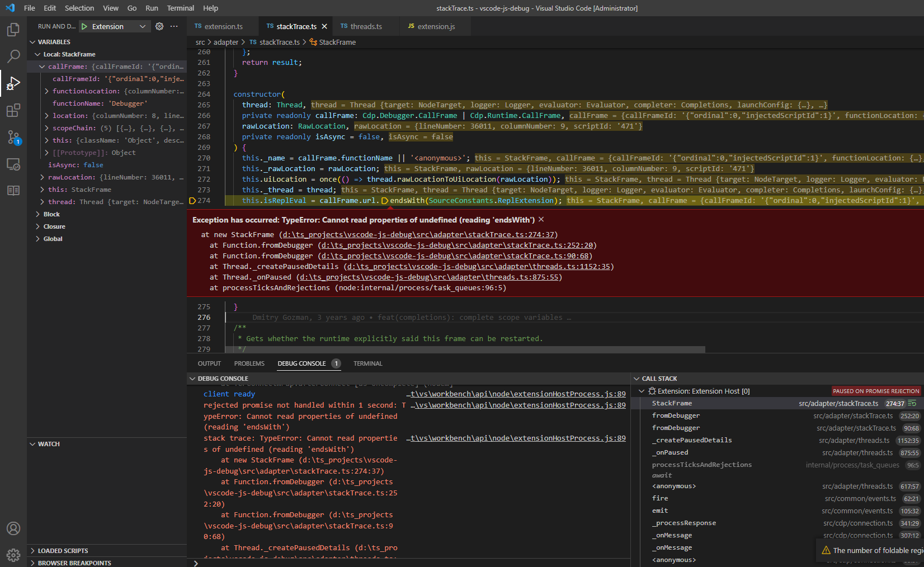Open the Accounts icon in the Activity Bar
Image resolution: width=924 pixels, height=567 pixels.
click(x=13, y=528)
